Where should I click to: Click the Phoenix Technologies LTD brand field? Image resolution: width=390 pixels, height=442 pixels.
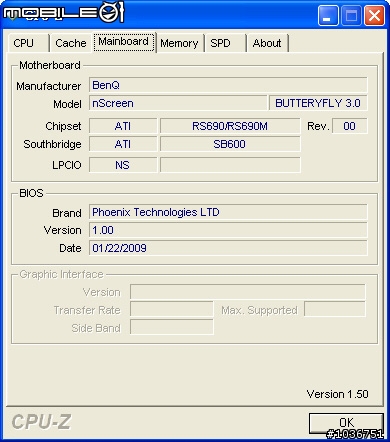pyautogui.click(x=228, y=212)
